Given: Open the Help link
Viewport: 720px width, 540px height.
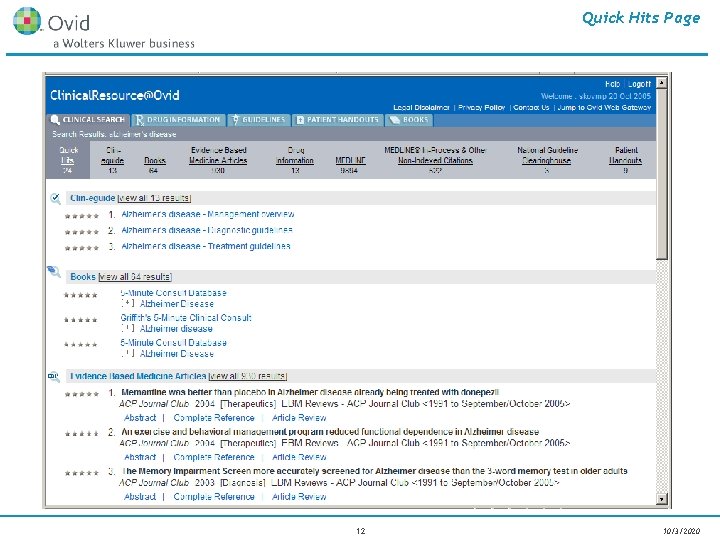Looking at the screenshot, I should 612,84.
